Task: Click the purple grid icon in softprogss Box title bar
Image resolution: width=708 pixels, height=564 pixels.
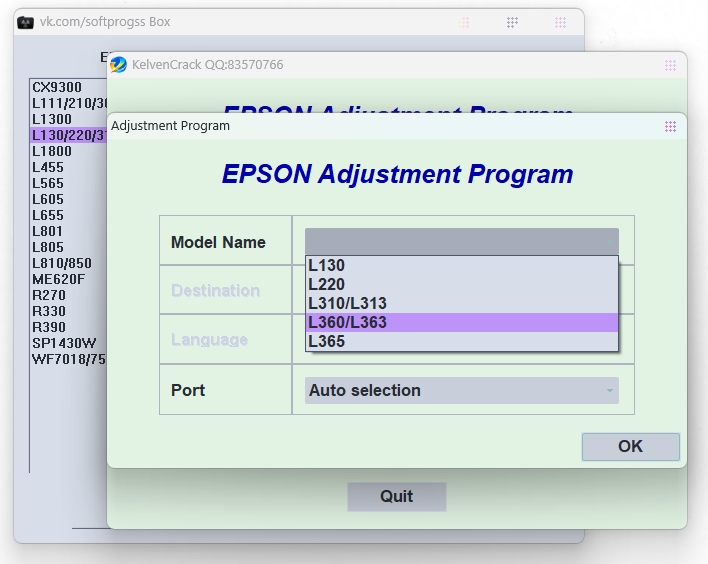Action: click(560, 22)
